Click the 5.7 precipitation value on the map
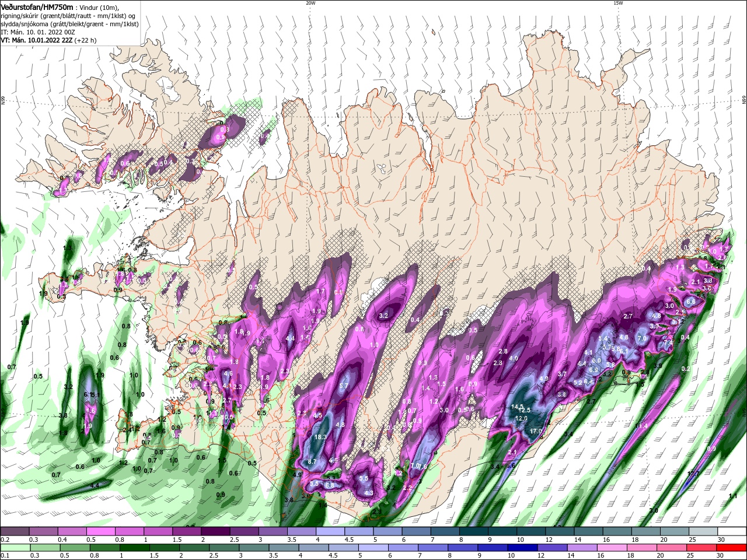The width and height of the screenshot is (747, 560). tap(344, 386)
